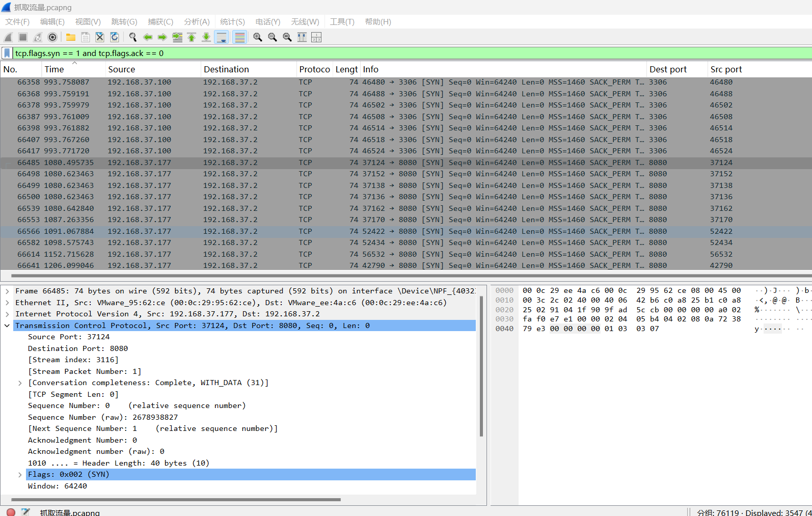
Task: Expand the Frame 66485 tree node
Action: [7, 291]
